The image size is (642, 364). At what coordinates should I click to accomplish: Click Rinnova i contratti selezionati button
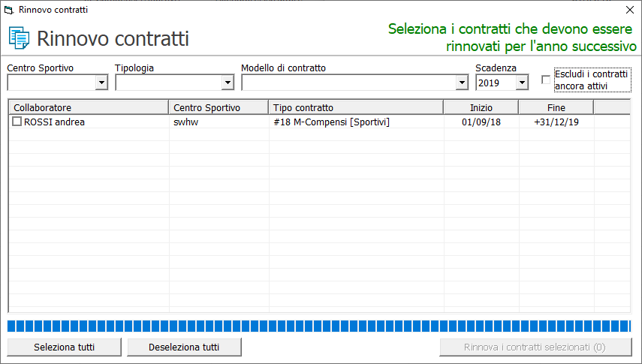click(535, 347)
